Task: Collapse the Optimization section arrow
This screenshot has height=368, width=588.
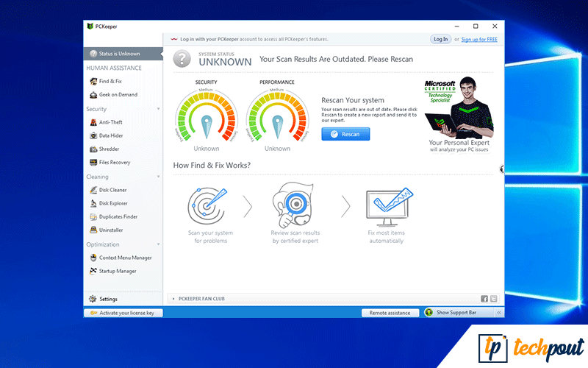Action: (158, 244)
